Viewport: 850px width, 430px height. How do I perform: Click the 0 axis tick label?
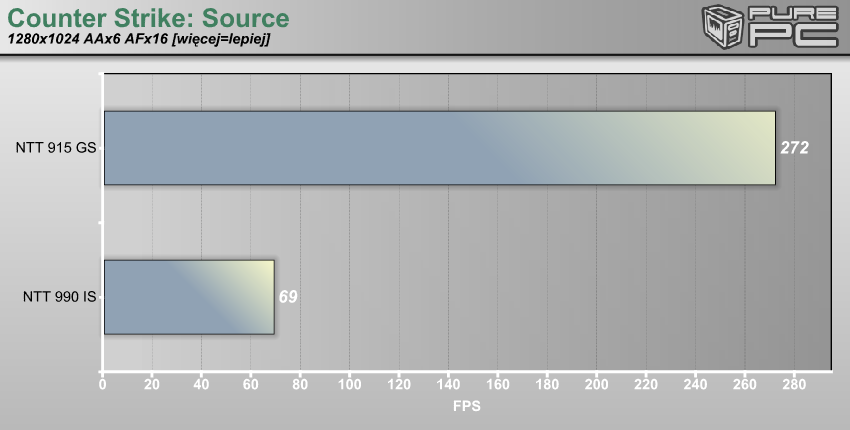(102, 384)
